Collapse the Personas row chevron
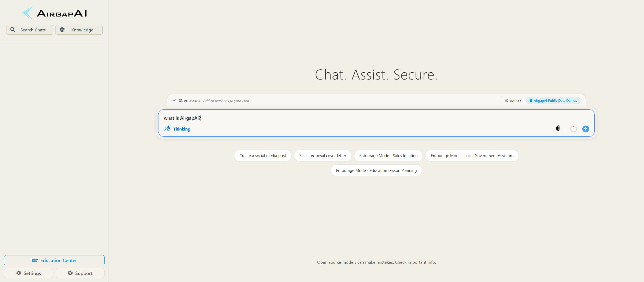 (174, 100)
